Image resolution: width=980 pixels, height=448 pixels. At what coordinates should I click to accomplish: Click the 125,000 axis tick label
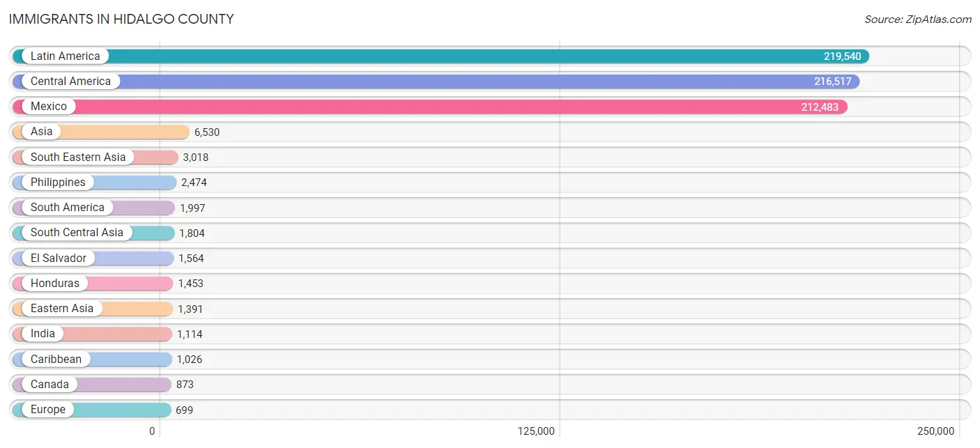coord(536,431)
